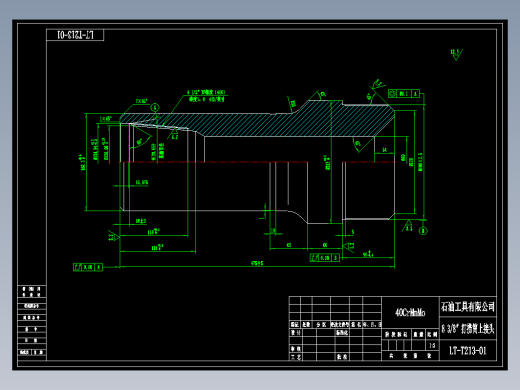This screenshot has width=520, height=390.
Task: Click the 批准 cell in title block
Action: point(342,357)
